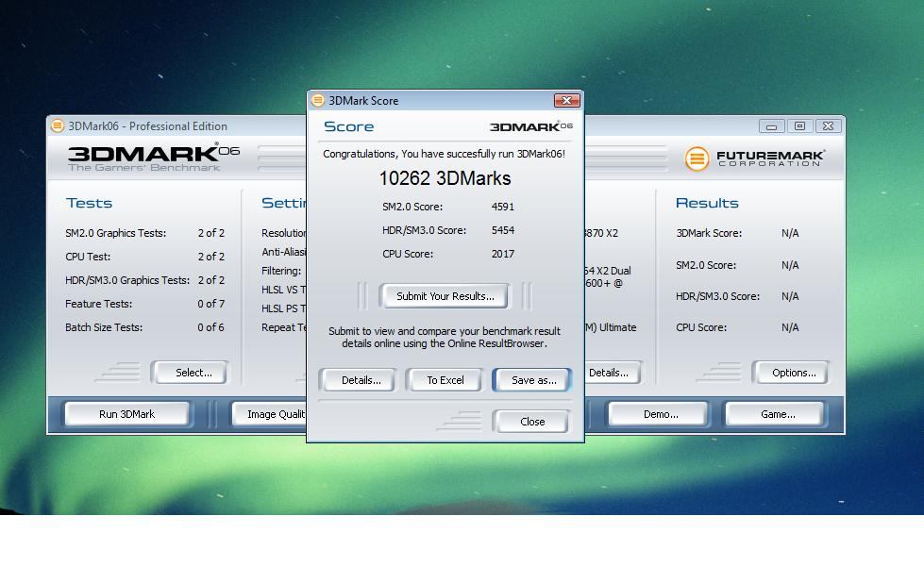Click the Futuremark Corporation logo

pyautogui.click(x=755, y=158)
